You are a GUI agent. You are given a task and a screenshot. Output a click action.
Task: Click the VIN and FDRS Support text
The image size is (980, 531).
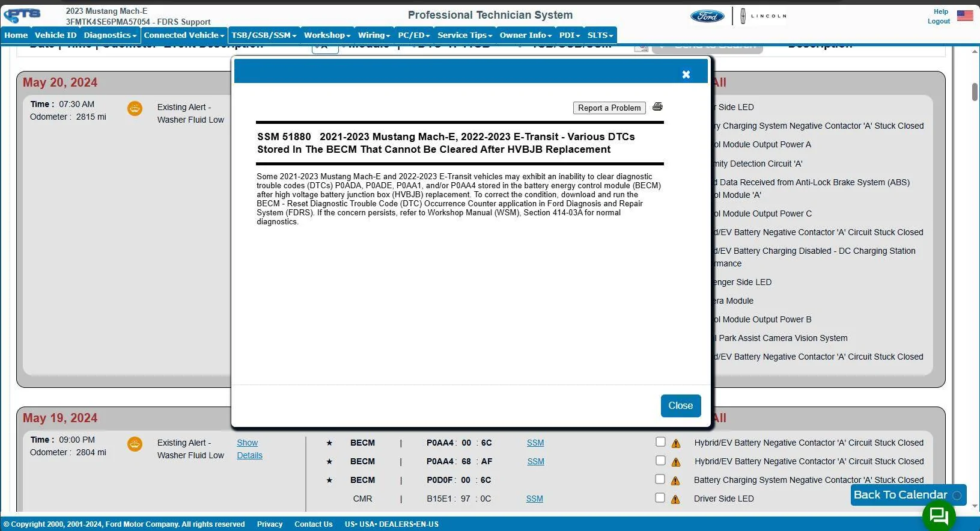click(138, 22)
